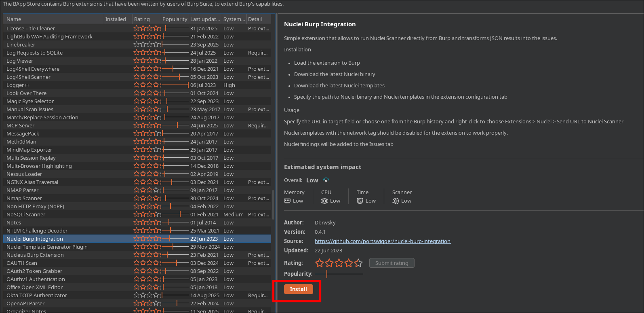Select the MCP Server extension row
This screenshot has width=644, height=313.
21,125
